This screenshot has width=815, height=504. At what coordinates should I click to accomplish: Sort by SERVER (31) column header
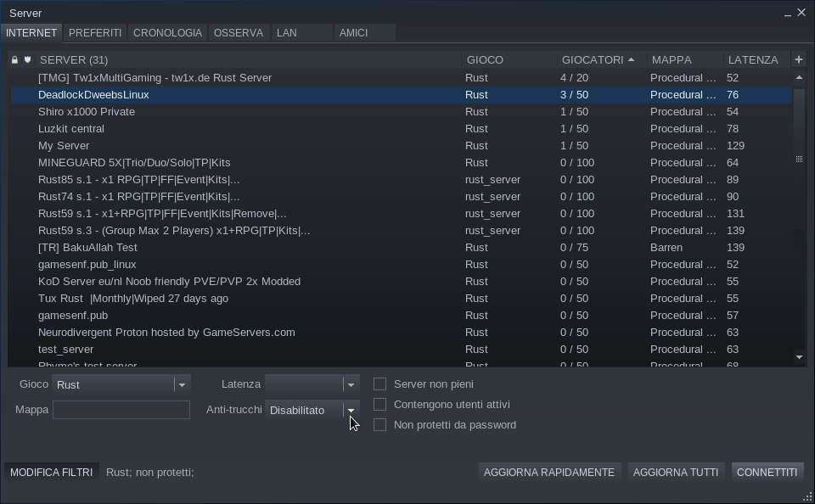tap(249, 59)
